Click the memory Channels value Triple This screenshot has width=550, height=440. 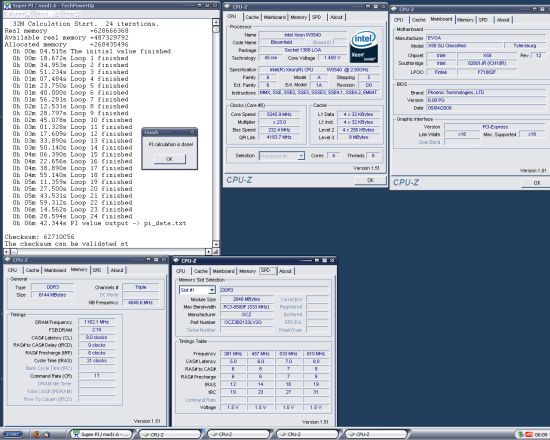(x=141, y=287)
